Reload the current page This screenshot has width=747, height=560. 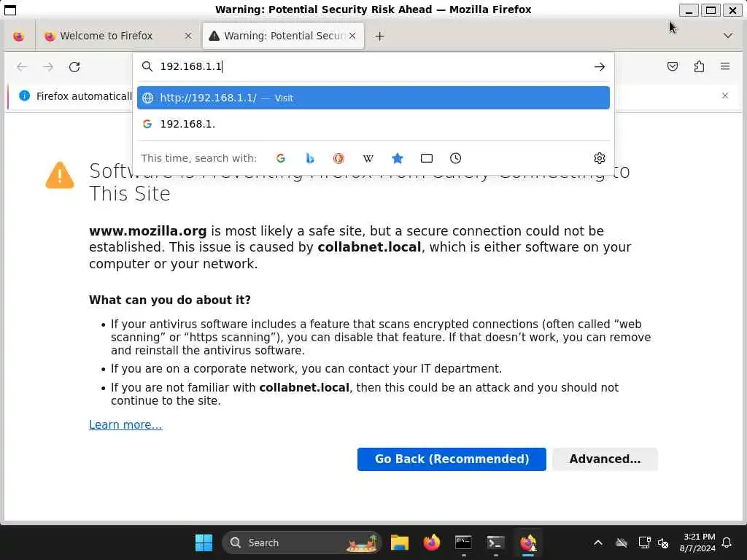pos(74,66)
